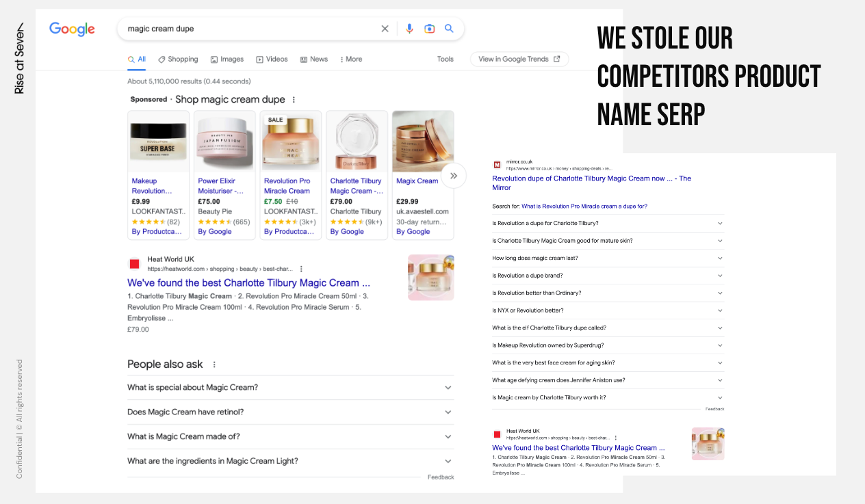Viewport: 865px width, 504px height.
Task: Expand 'Is Magic cream by Charlotte Tilbury worth it?'
Action: (x=608, y=398)
